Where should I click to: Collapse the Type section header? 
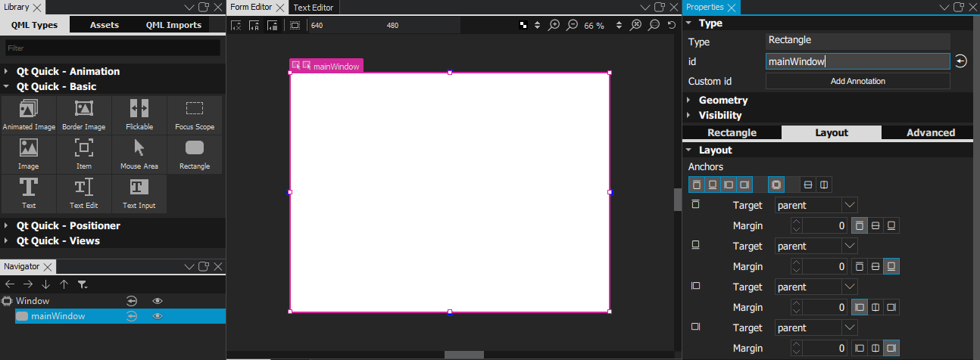click(x=827, y=23)
